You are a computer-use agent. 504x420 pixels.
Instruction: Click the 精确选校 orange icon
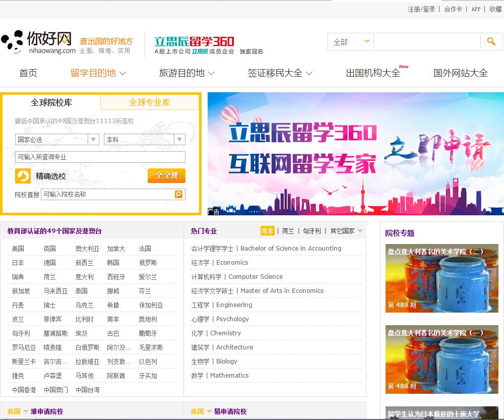pyautogui.click(x=23, y=176)
